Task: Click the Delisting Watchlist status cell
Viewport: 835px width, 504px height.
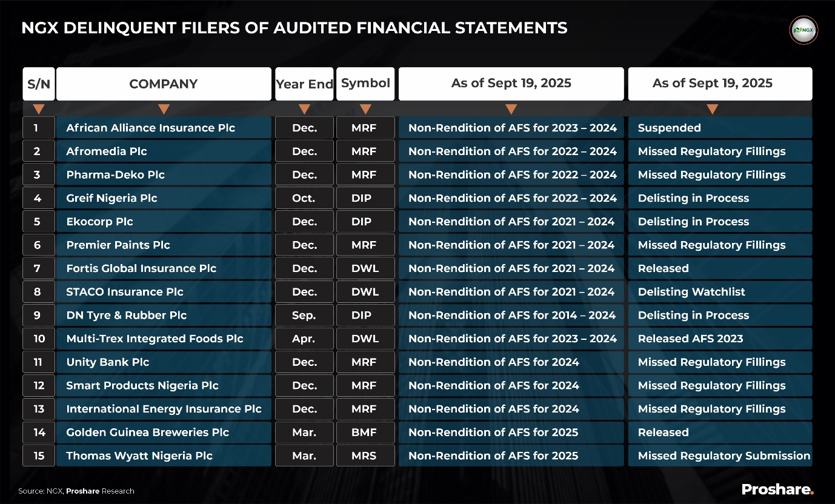Action: 691,292
